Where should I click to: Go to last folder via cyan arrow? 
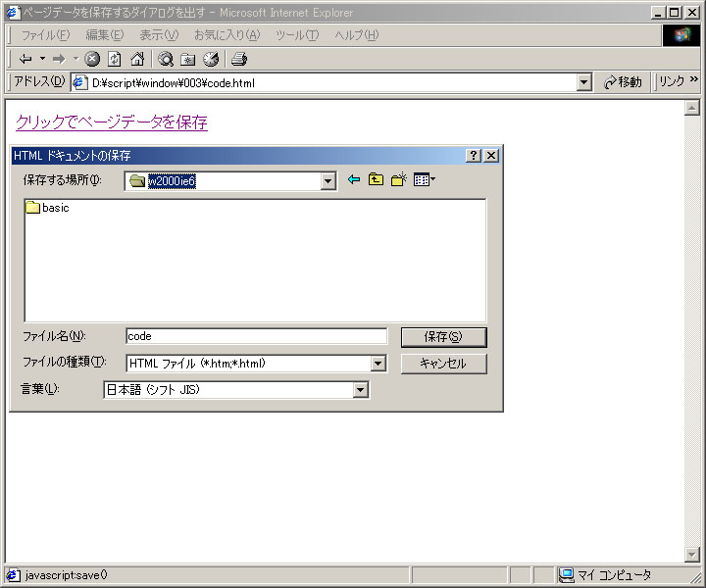click(x=354, y=180)
